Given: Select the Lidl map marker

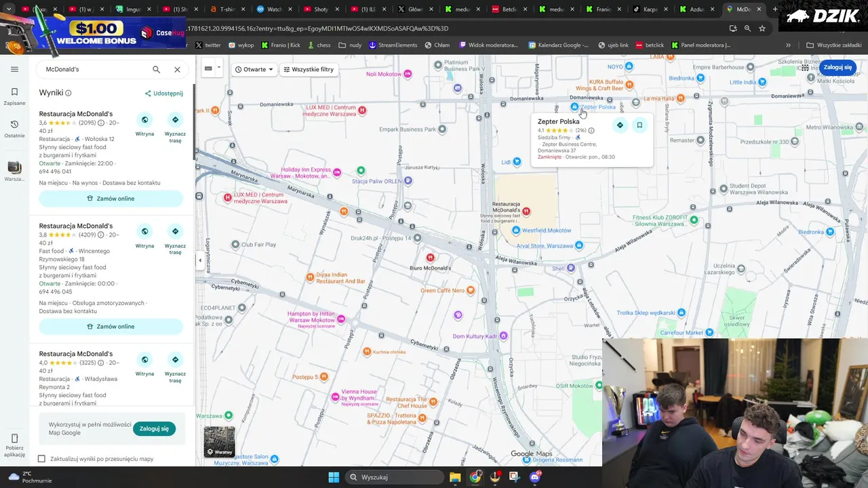Looking at the screenshot, I should pyautogui.click(x=517, y=161).
